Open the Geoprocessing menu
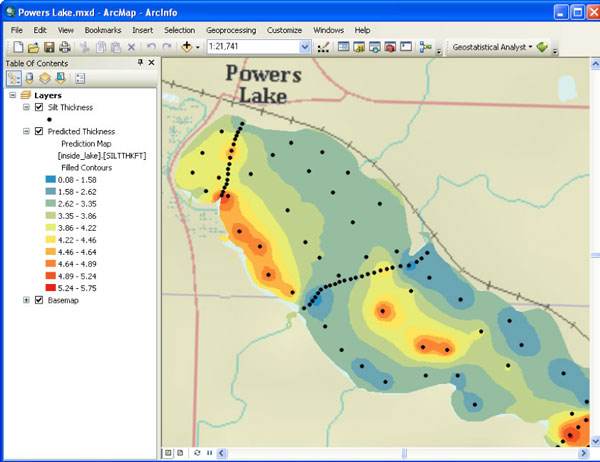The image size is (600, 462). point(232,31)
